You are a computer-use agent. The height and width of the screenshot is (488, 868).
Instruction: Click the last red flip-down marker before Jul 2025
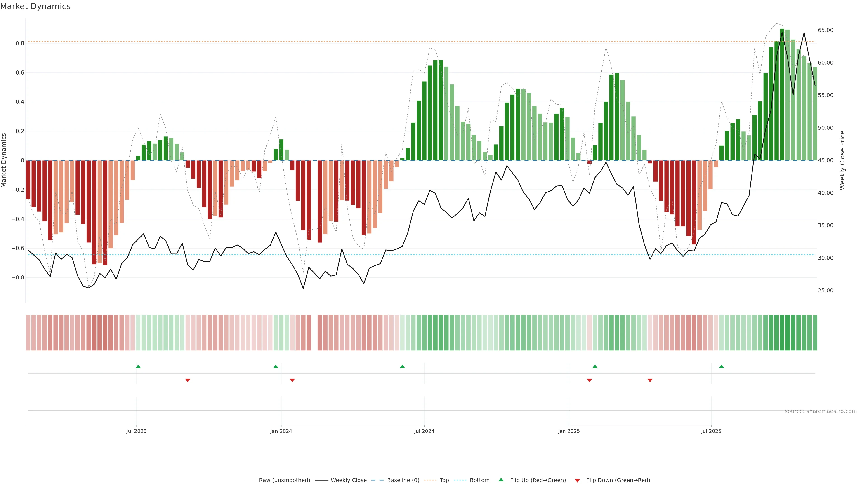[x=650, y=380]
